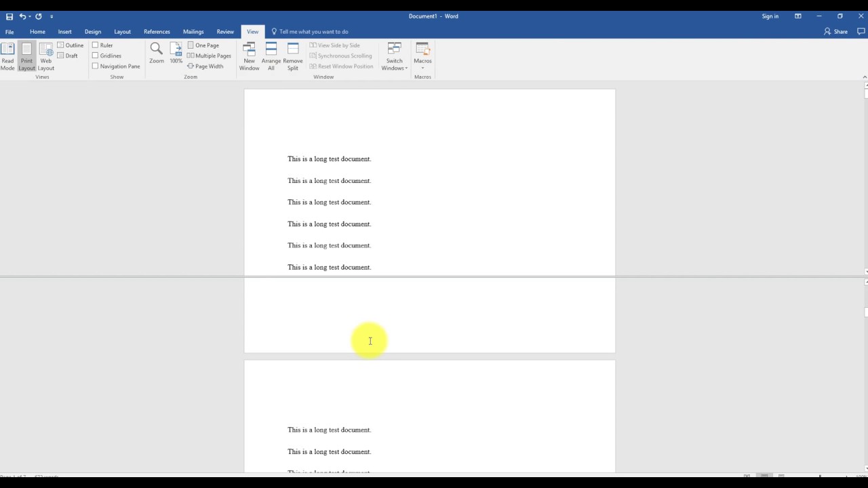Click Remove Split
The image size is (868, 488).
coord(293,57)
